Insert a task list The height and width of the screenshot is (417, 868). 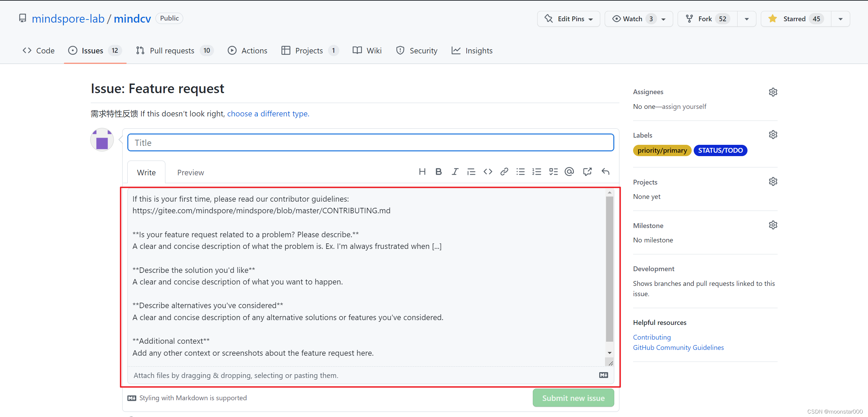[x=553, y=172]
